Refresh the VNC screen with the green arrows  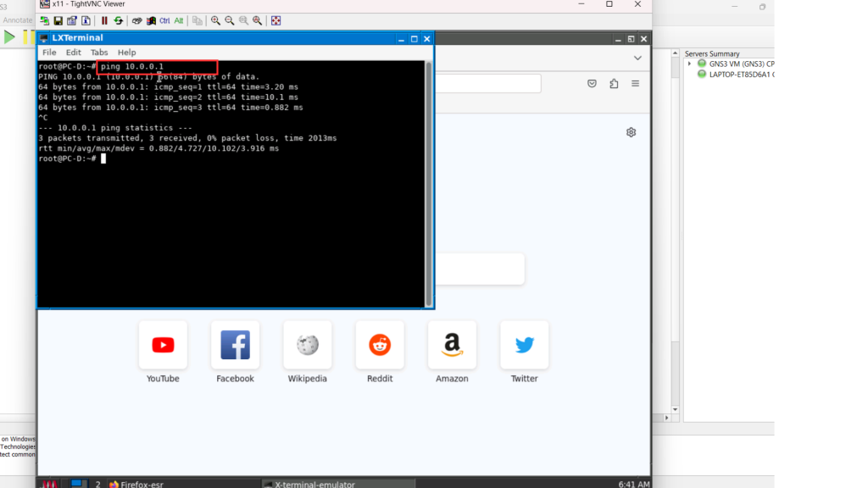(x=118, y=20)
